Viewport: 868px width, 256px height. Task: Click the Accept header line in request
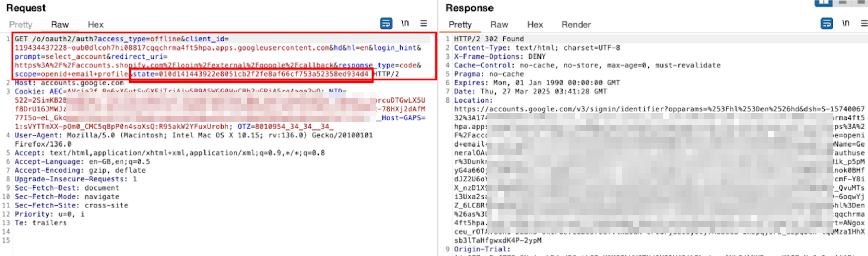170,153
